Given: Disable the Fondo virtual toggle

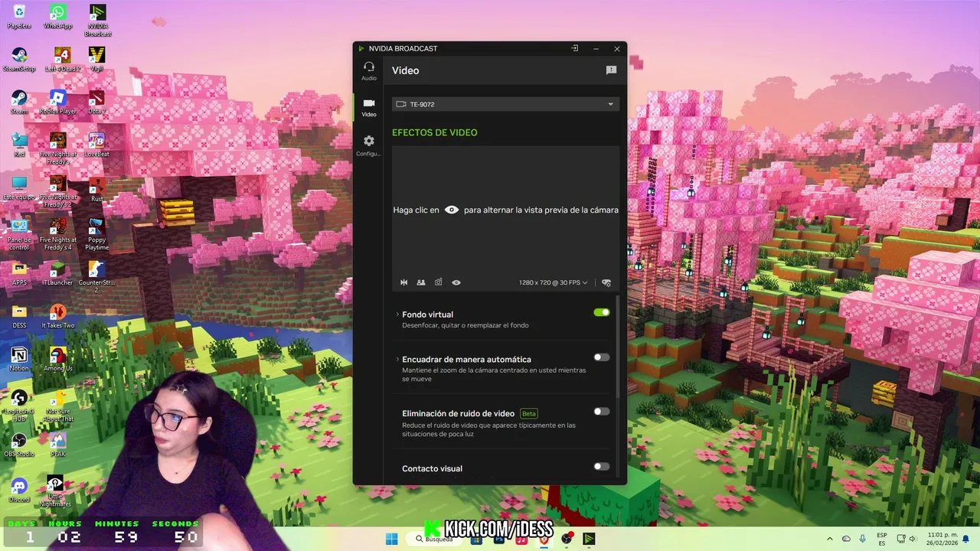Looking at the screenshot, I should click(x=602, y=312).
